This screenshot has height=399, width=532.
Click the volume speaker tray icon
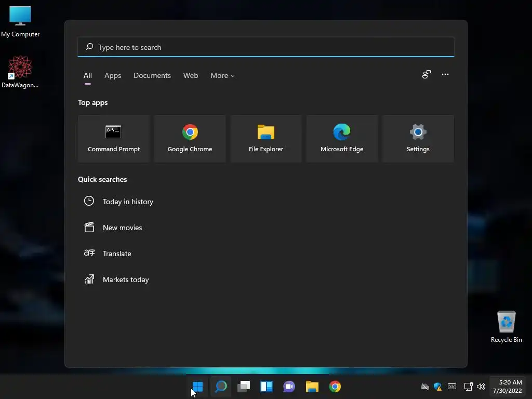pyautogui.click(x=481, y=387)
